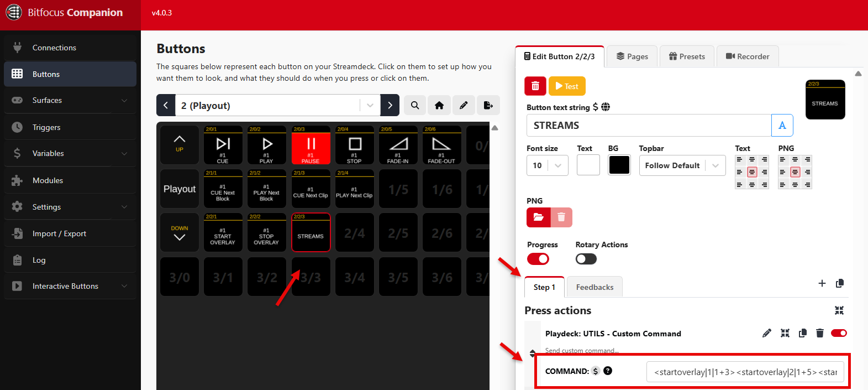Viewport: 868px width, 390px height.
Task: Select the Step 1 tab
Action: pos(544,287)
